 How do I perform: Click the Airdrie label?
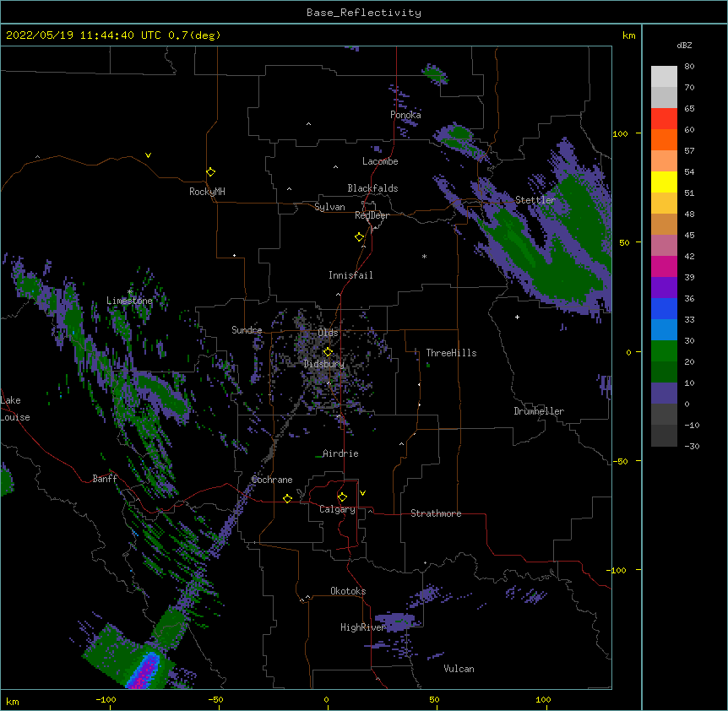pos(340,453)
